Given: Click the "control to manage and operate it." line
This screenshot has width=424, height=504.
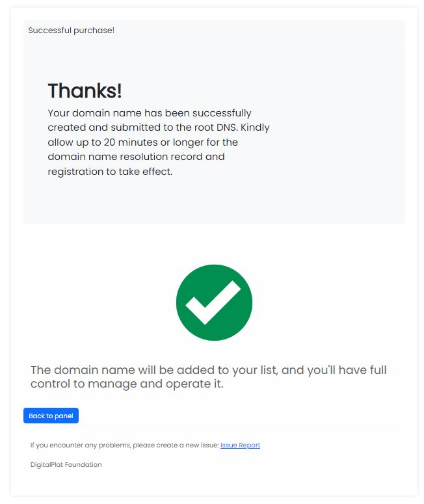Looking at the screenshot, I should (127, 384).
